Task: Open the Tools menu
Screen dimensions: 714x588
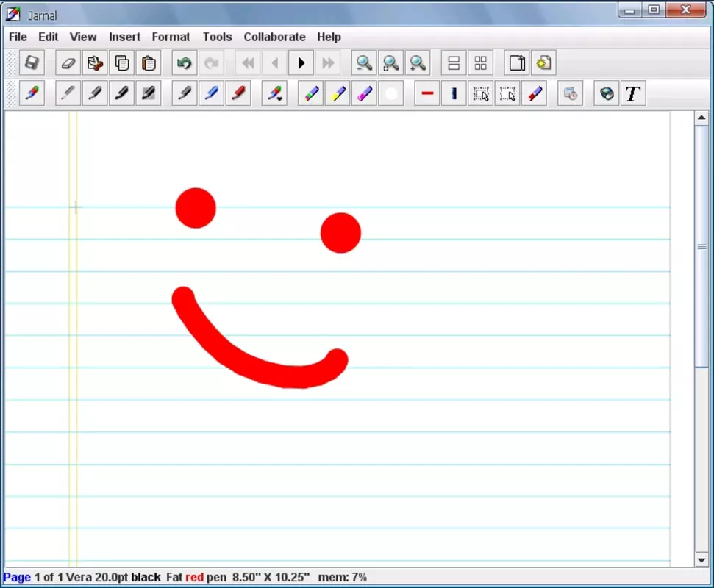Action: point(217,37)
